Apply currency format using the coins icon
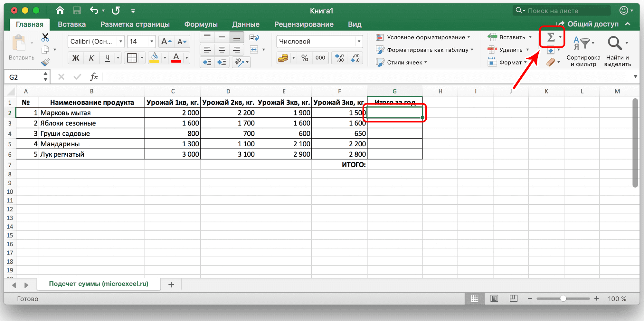 click(x=284, y=58)
